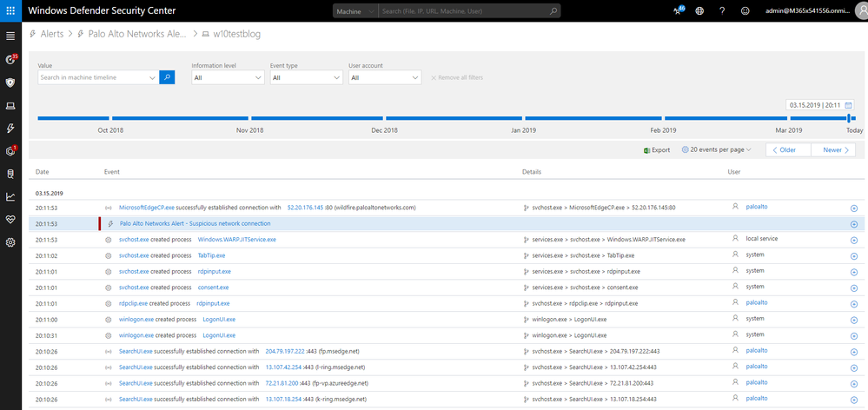
Task: Click the Date column header
Action: coord(42,172)
